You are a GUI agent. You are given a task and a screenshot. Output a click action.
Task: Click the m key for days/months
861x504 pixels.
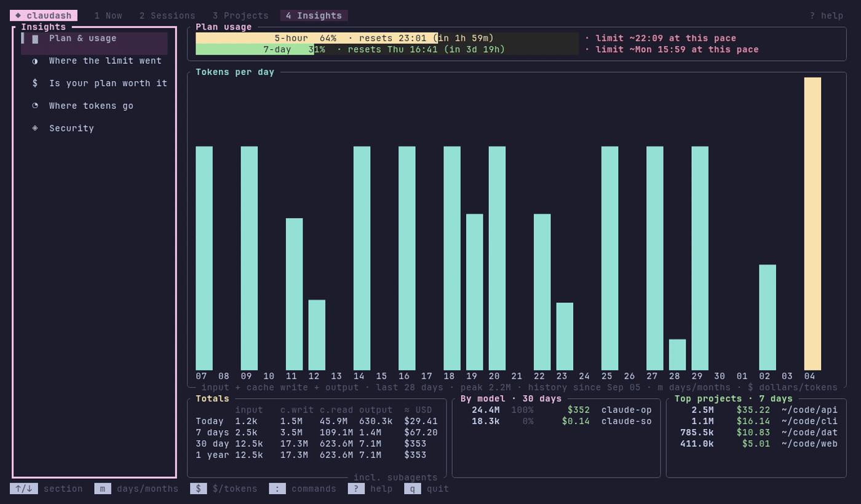point(103,489)
